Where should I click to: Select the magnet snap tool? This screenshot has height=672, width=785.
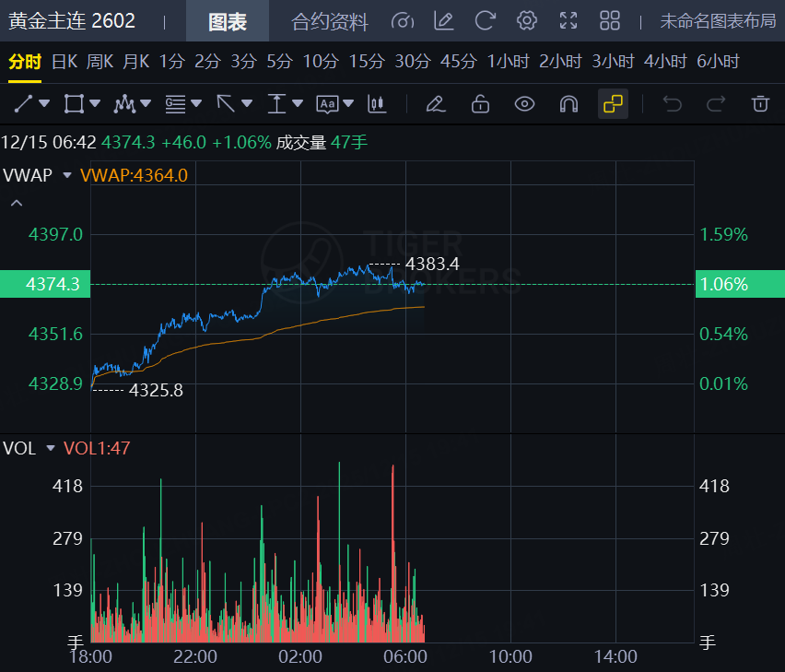(569, 104)
